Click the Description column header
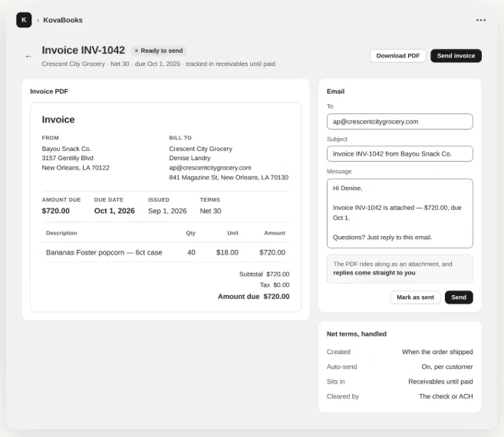Screen dimensions: 504x437 pos(61,233)
